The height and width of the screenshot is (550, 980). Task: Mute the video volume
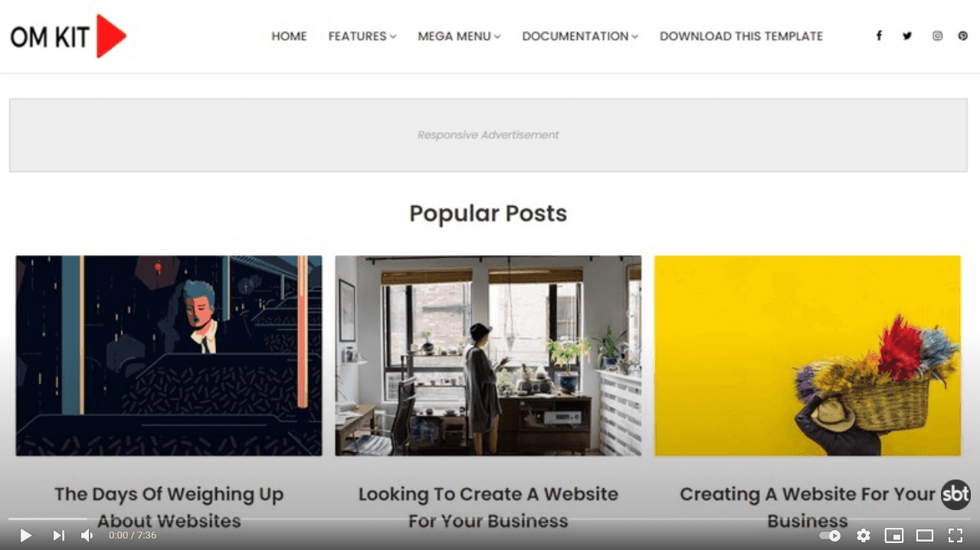point(87,535)
